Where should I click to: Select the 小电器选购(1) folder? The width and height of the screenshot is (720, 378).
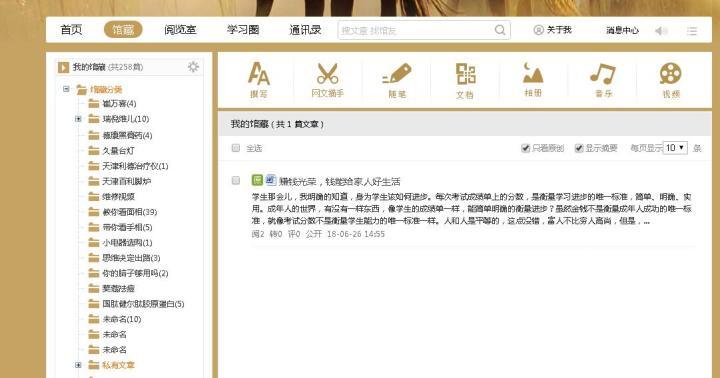(127, 243)
